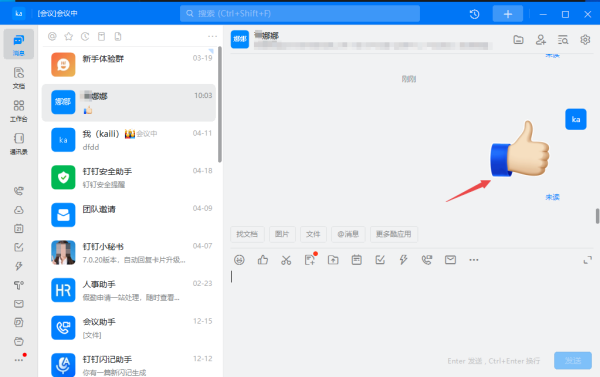600x377 pixels.
Task: Open the phone meeting icon in sidebar
Action: pos(19,191)
